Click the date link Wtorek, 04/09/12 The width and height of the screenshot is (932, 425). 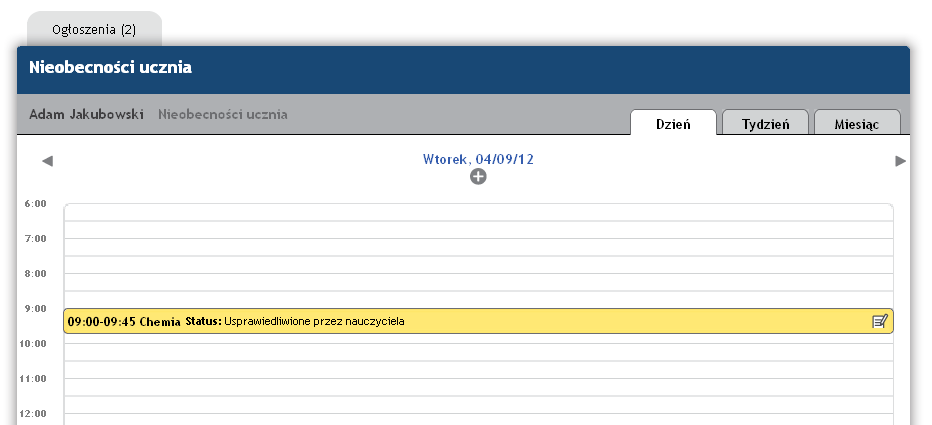click(478, 159)
